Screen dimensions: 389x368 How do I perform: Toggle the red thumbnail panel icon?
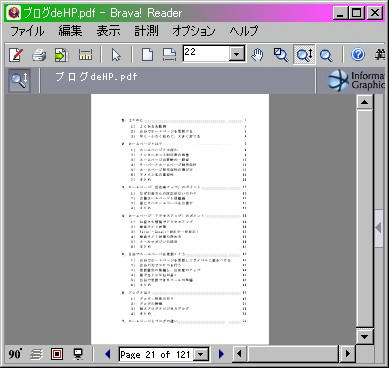coord(57,354)
